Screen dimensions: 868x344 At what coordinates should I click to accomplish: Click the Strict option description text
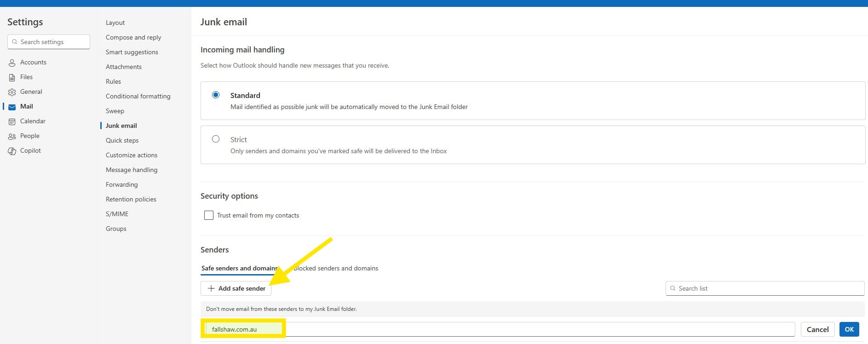pos(339,151)
